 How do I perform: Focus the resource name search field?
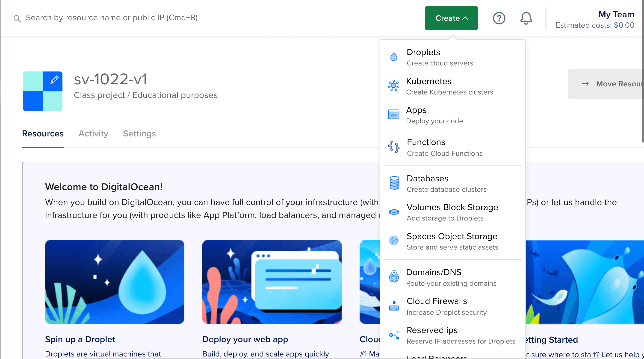[112, 18]
